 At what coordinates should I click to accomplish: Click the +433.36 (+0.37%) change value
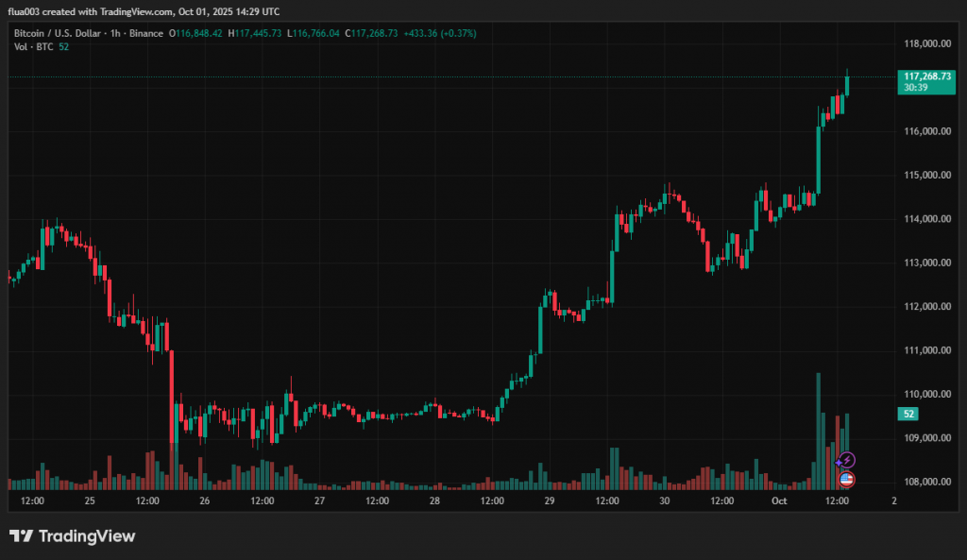point(440,33)
